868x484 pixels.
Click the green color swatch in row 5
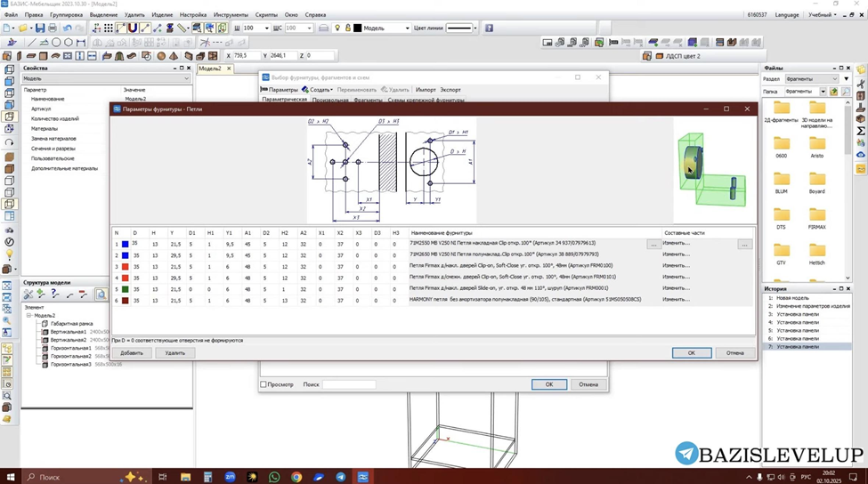[x=126, y=289]
